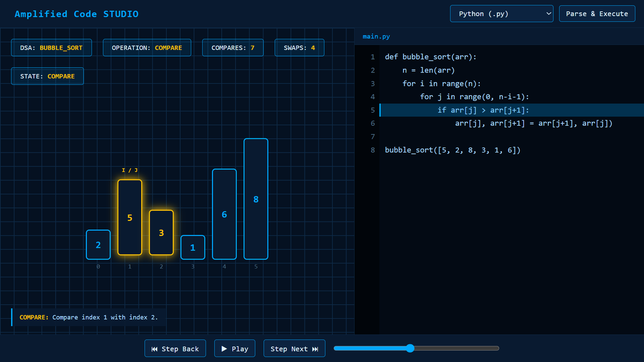The height and width of the screenshot is (362, 644).
Task: Click highlighted line if arr[j] > arr[j+1]:
Action: [511, 110]
